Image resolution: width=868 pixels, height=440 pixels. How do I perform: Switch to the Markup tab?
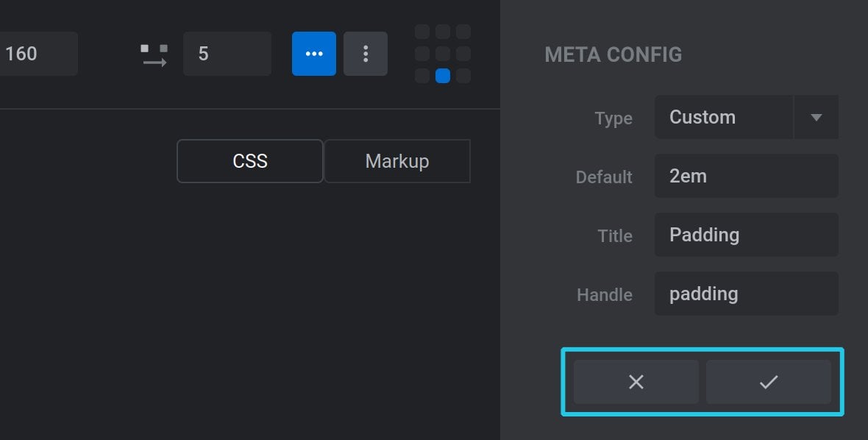pos(397,161)
